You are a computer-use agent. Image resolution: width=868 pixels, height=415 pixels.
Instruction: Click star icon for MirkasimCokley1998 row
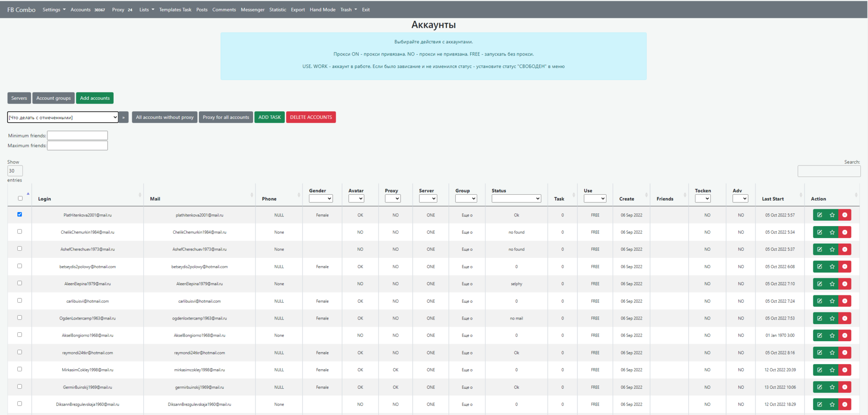[x=832, y=370]
